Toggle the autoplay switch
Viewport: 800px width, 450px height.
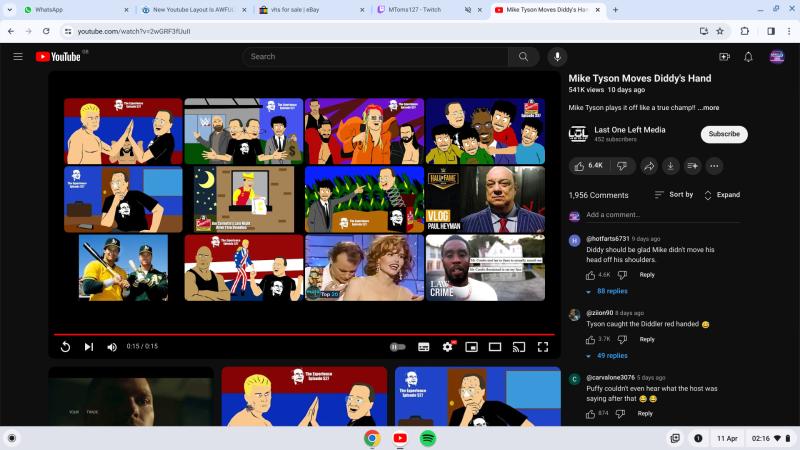(x=398, y=347)
